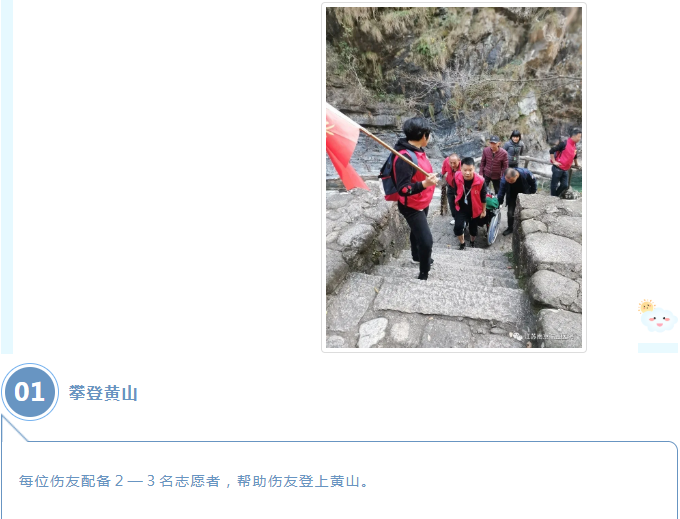
Task: Click the photo watermark text
Action: coord(549,336)
